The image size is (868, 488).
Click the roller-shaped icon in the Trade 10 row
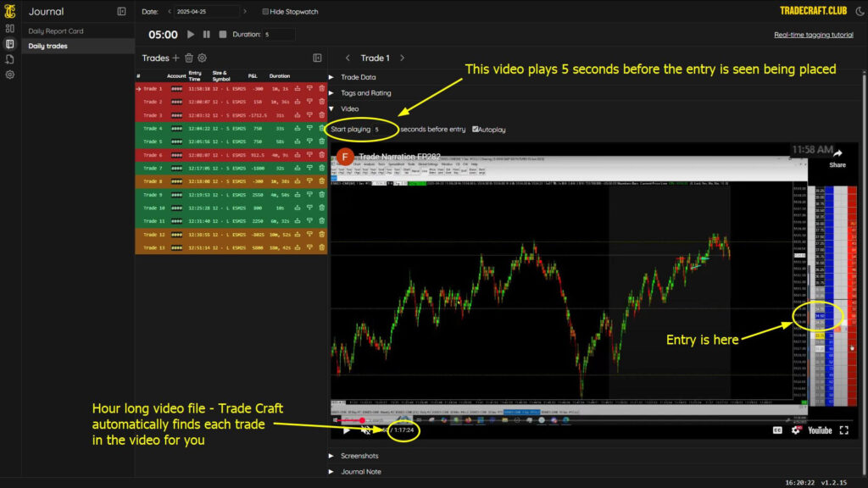[309, 208]
